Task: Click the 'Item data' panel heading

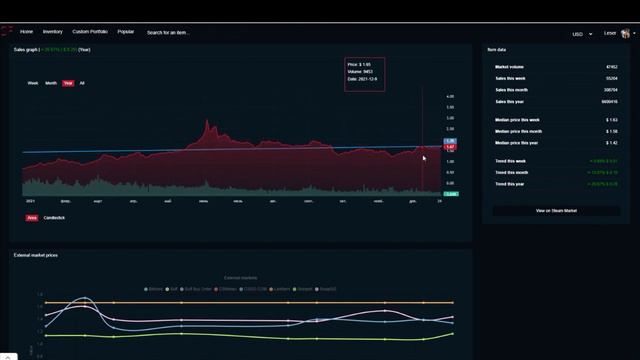Action: click(x=496, y=50)
